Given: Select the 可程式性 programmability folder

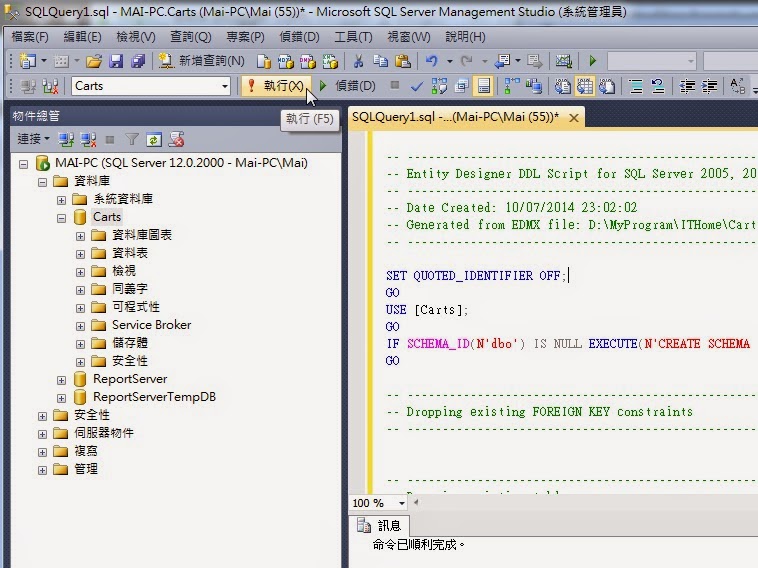Looking at the screenshot, I should pyautogui.click(x=136, y=306).
